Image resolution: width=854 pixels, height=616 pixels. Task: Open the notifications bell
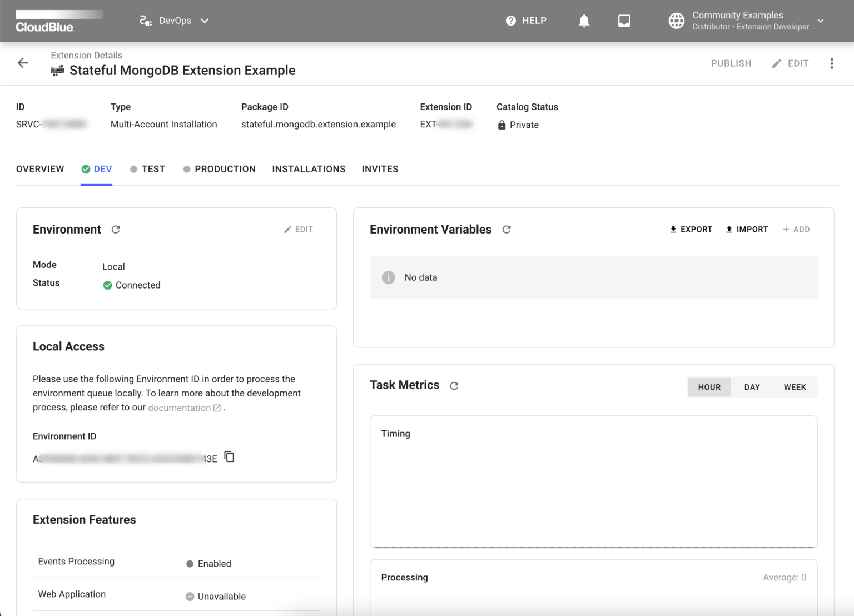tap(584, 21)
